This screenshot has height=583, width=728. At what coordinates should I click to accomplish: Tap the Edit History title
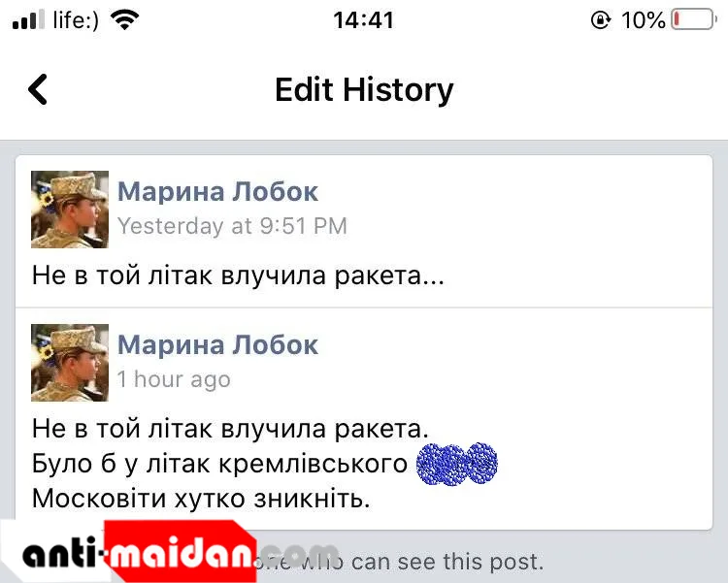(364, 90)
